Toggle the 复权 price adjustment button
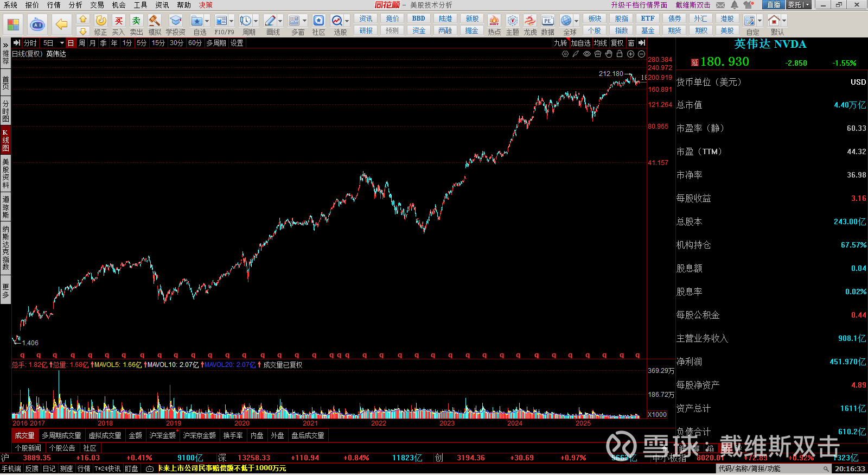This screenshot has height=475, width=868. pyautogui.click(x=617, y=43)
